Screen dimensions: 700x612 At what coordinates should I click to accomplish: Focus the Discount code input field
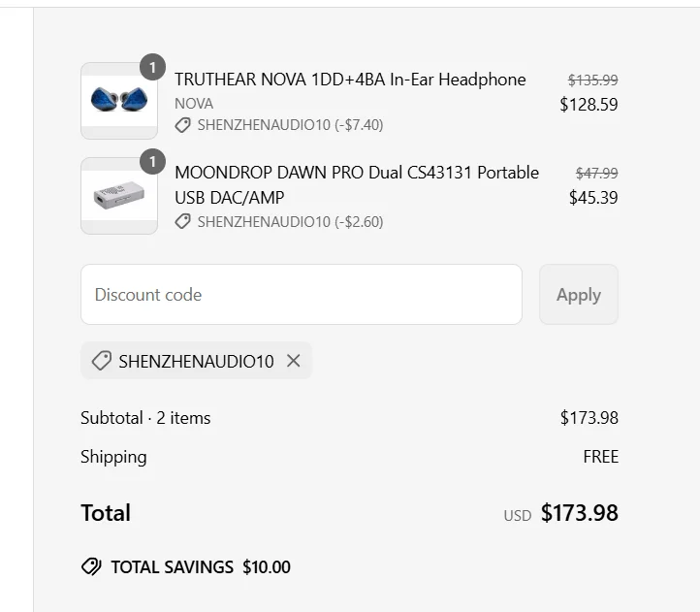[301, 295]
